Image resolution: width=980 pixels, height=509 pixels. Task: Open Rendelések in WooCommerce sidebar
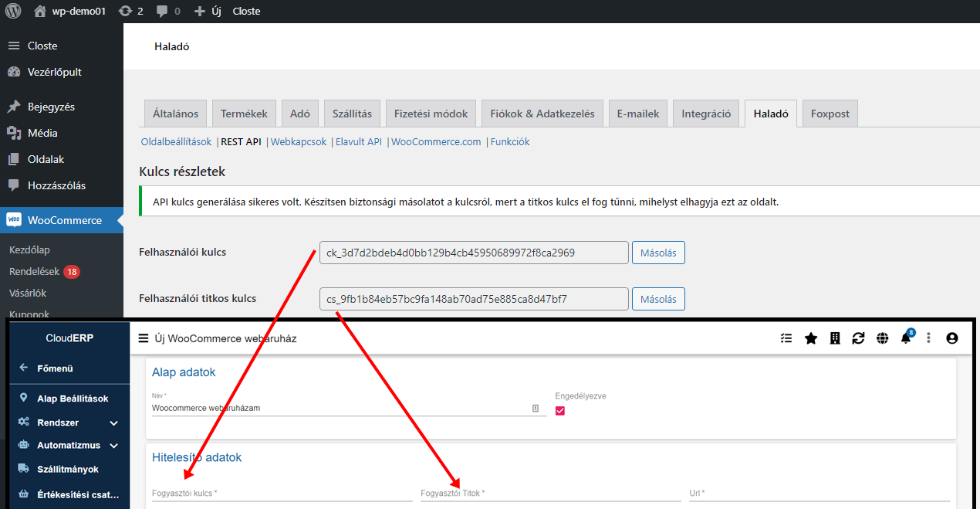click(x=34, y=272)
